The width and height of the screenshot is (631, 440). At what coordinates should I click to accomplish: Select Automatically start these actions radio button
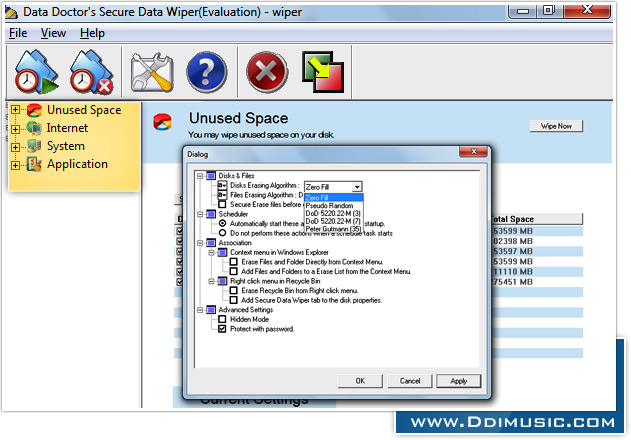tap(222, 223)
